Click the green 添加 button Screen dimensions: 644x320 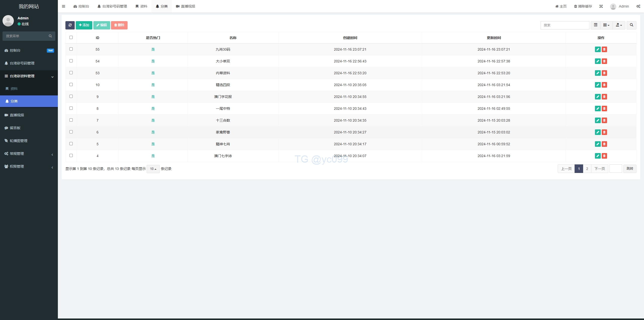tap(84, 25)
